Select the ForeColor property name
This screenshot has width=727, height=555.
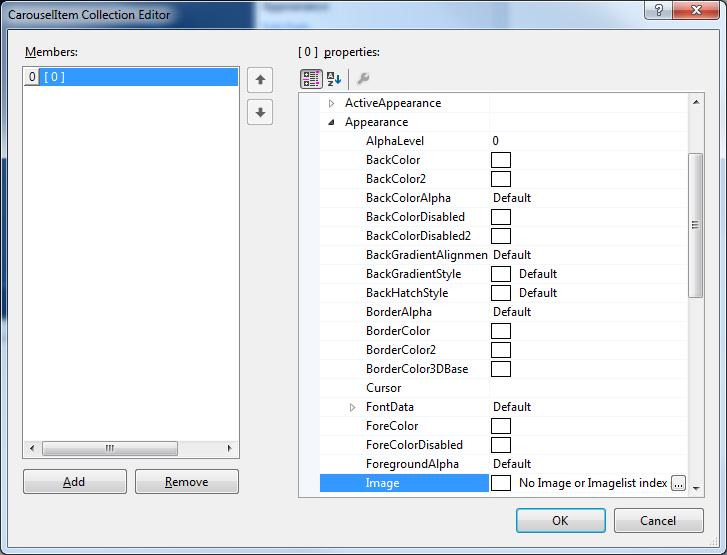click(392, 426)
